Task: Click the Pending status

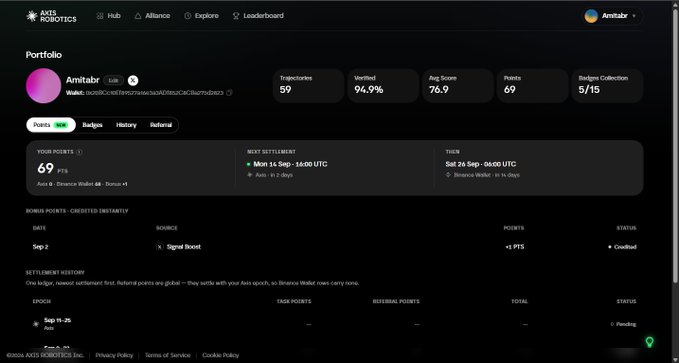Action: click(623, 324)
